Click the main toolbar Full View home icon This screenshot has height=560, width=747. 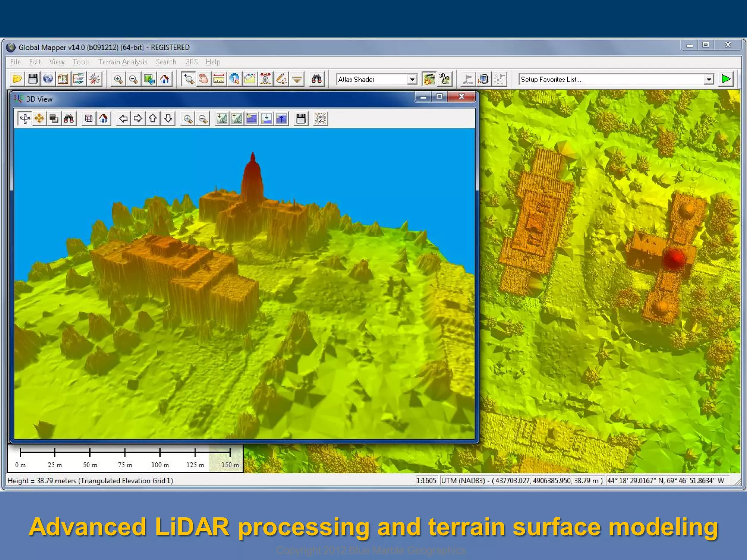point(165,79)
